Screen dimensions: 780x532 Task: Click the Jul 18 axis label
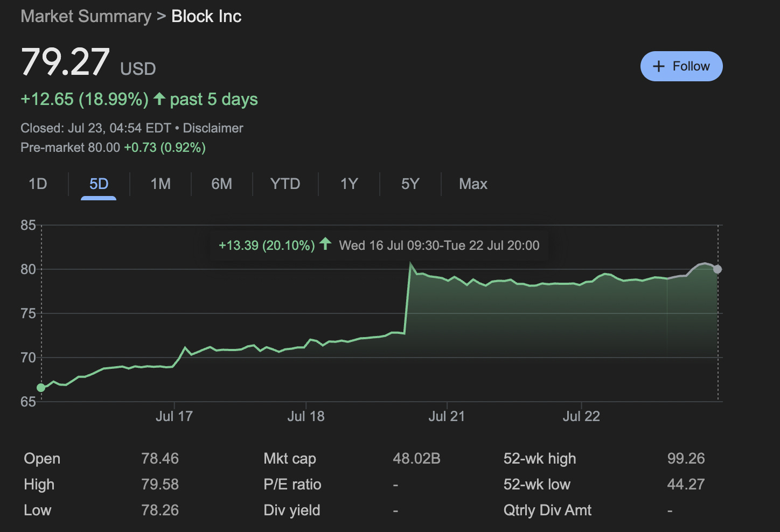(306, 416)
